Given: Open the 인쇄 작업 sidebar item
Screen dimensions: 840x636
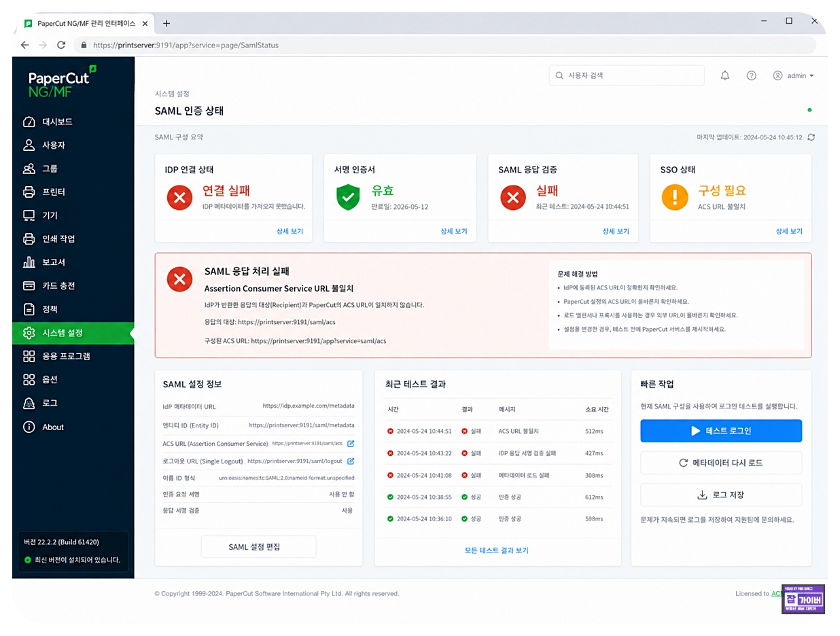Looking at the screenshot, I should tap(73, 239).
